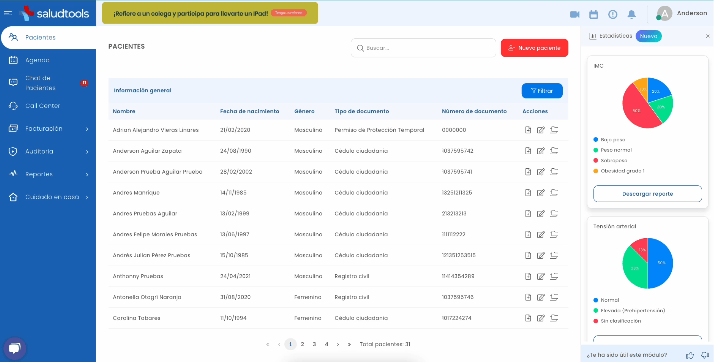Jump to first page arrow in pagination

(x=267, y=344)
